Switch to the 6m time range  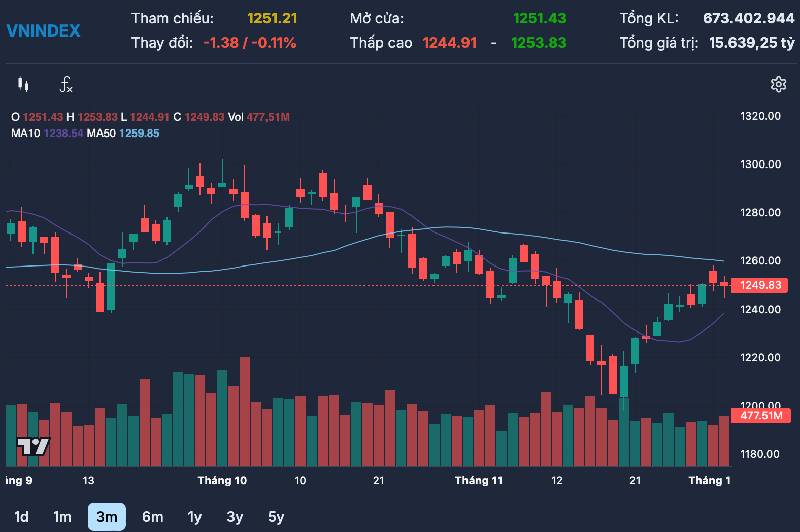153,517
